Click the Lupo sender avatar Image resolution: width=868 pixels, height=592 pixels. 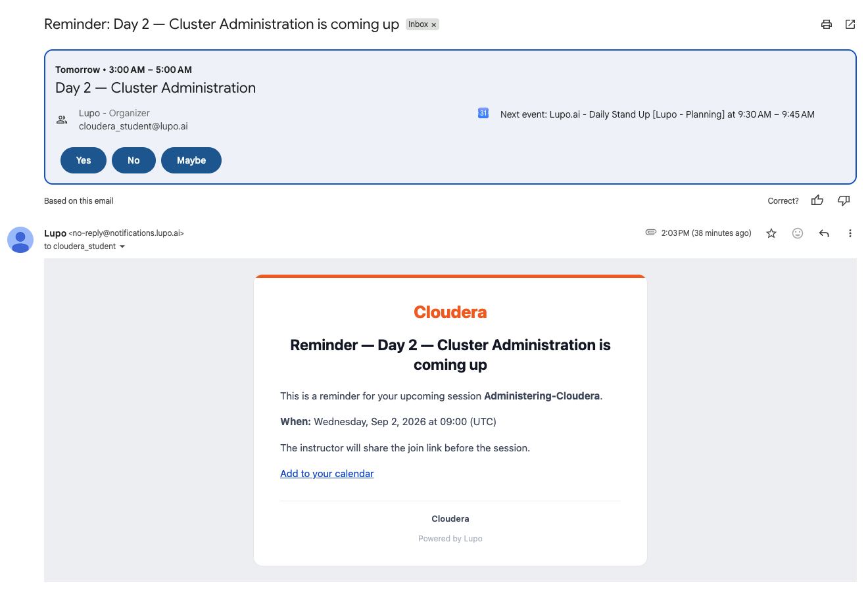point(20,240)
